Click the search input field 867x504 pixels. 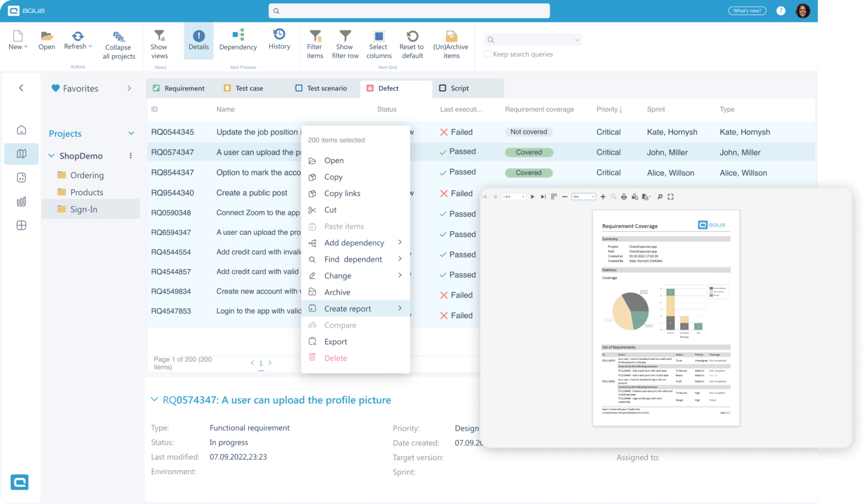coord(410,10)
